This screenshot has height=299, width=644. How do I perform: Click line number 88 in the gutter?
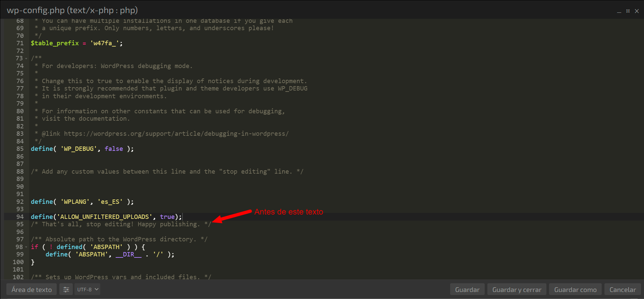tap(20, 172)
